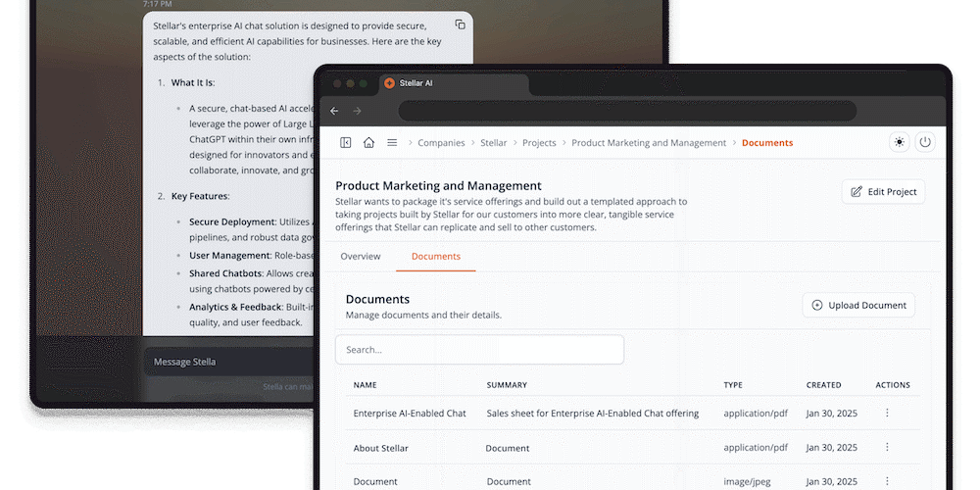Viewport: 980px width, 490px height.
Task: Click the Sales sheet summary cell
Action: (x=593, y=414)
